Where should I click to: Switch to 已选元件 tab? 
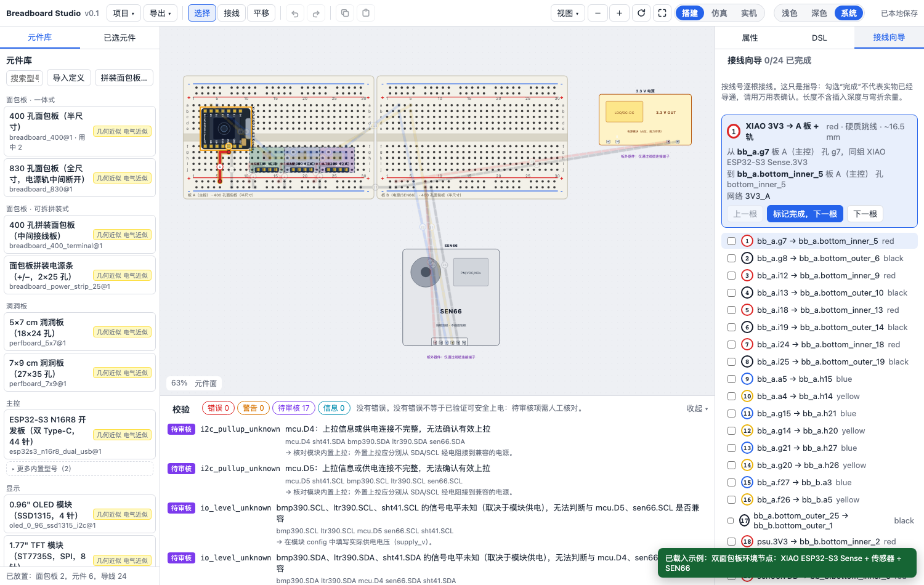click(120, 38)
